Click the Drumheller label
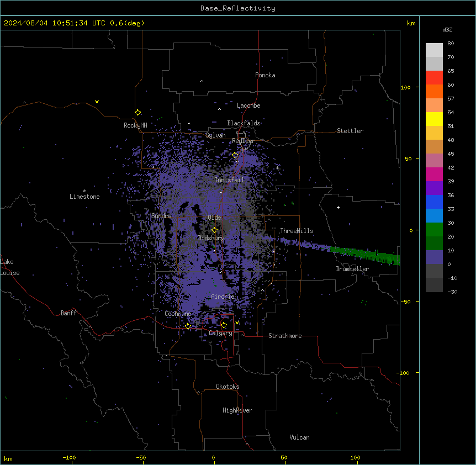 (352, 269)
